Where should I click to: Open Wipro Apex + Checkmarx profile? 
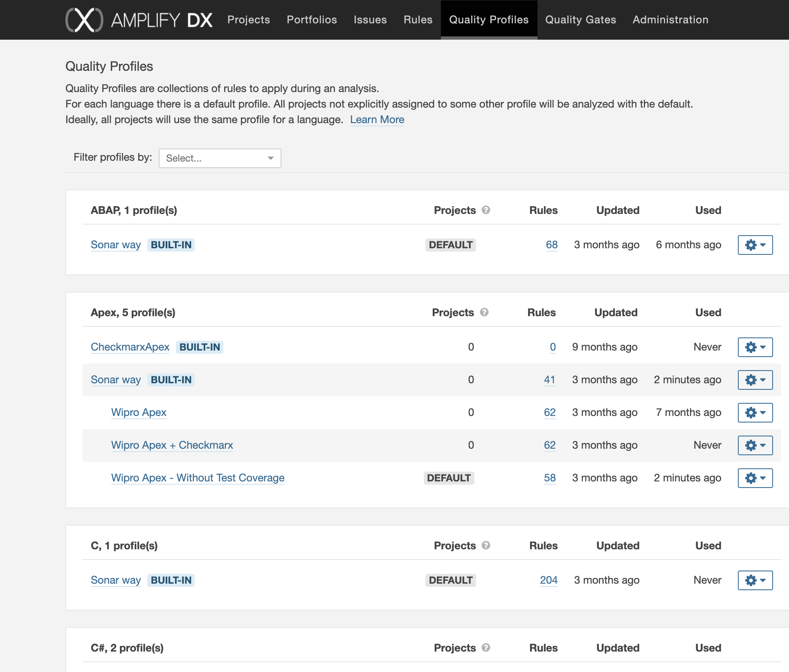(x=172, y=445)
